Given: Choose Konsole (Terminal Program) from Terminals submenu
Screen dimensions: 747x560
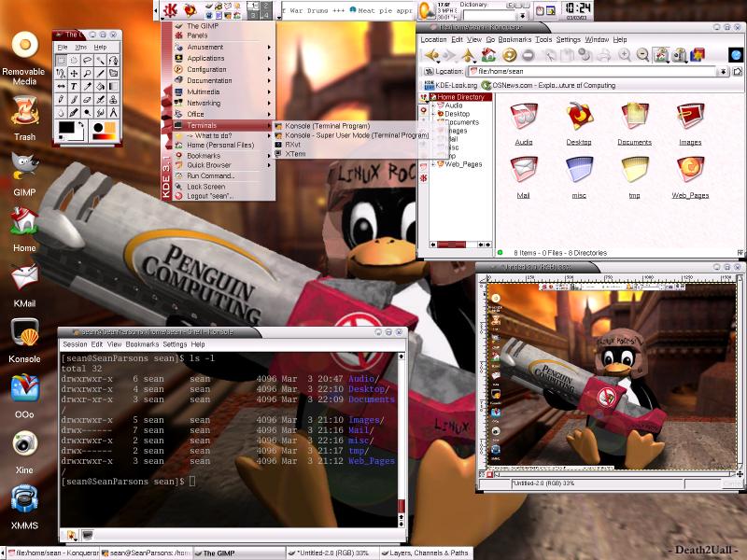Looking at the screenshot, I should (x=327, y=126).
